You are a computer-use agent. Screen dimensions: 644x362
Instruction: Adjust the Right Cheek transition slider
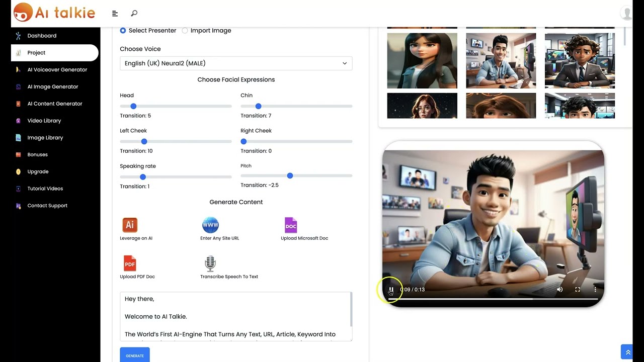pos(296,141)
